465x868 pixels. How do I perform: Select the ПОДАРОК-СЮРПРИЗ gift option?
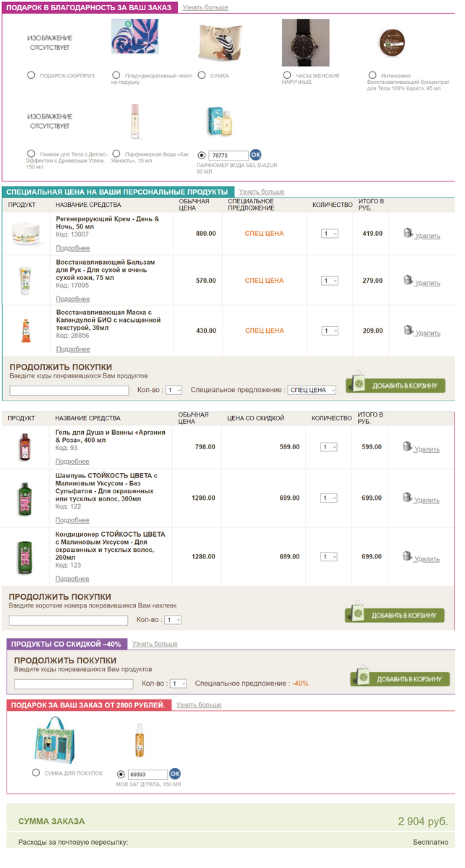(31, 75)
